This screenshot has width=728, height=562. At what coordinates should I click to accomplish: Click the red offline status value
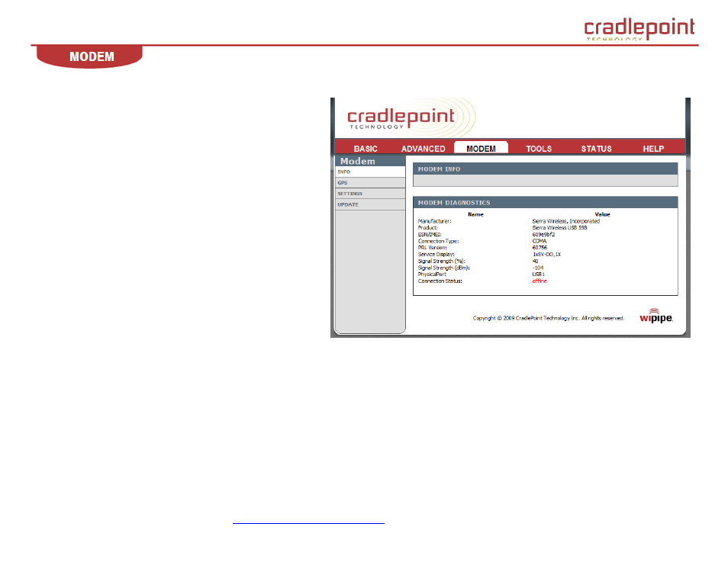(539, 281)
